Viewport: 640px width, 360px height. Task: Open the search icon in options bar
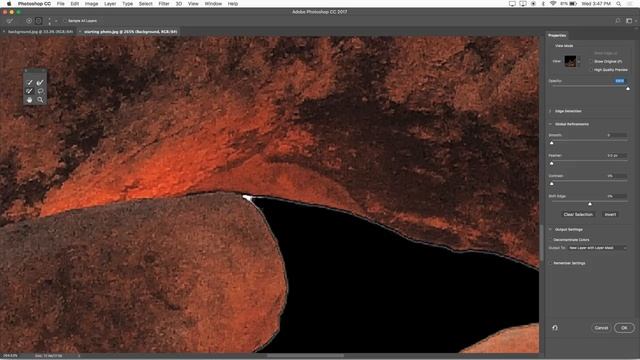click(618, 21)
